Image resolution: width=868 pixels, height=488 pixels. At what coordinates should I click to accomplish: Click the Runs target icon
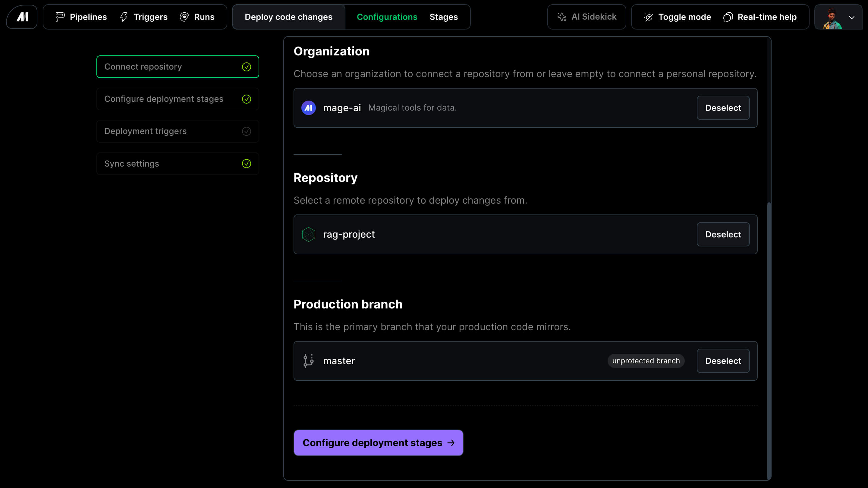(x=184, y=17)
